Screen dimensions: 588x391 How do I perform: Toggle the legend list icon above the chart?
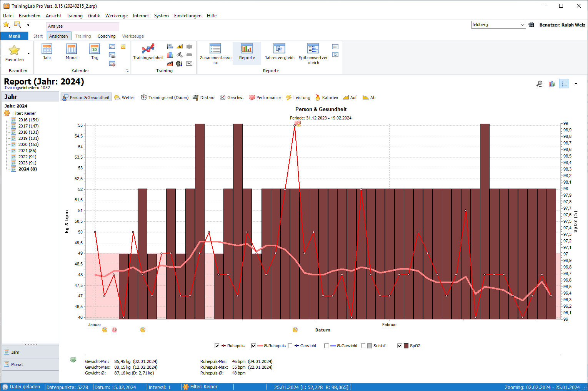564,84
